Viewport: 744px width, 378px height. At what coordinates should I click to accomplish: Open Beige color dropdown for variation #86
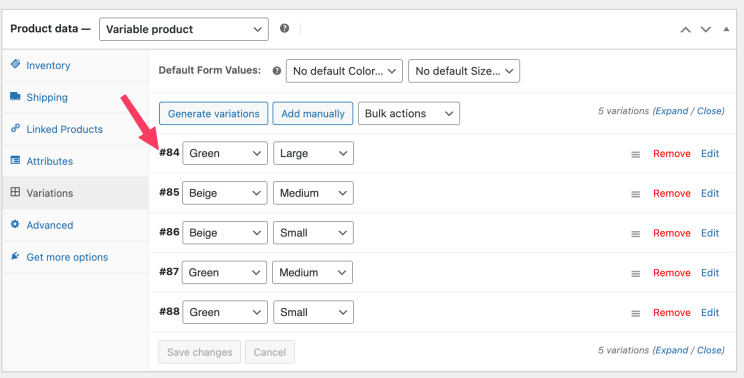click(x=225, y=233)
